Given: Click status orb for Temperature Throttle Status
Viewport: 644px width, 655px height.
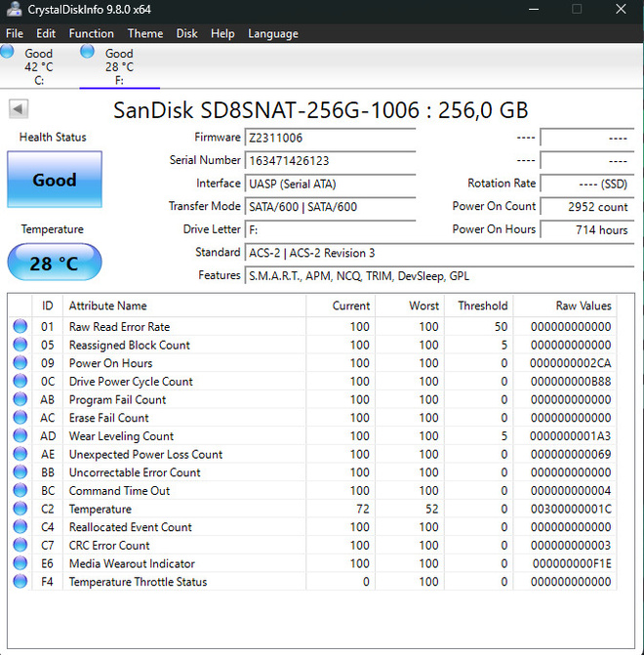Looking at the screenshot, I should pyautogui.click(x=20, y=581).
